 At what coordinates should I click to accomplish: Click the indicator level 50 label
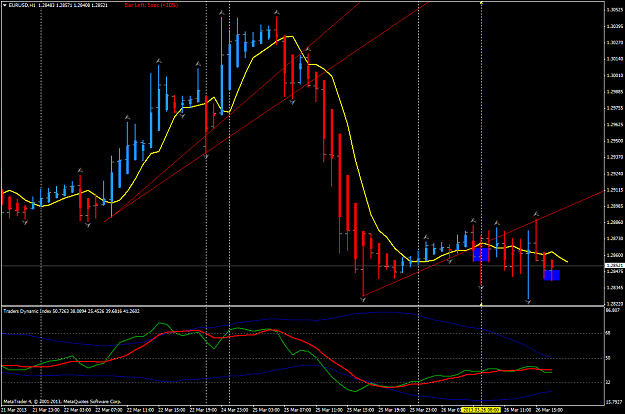click(608, 358)
